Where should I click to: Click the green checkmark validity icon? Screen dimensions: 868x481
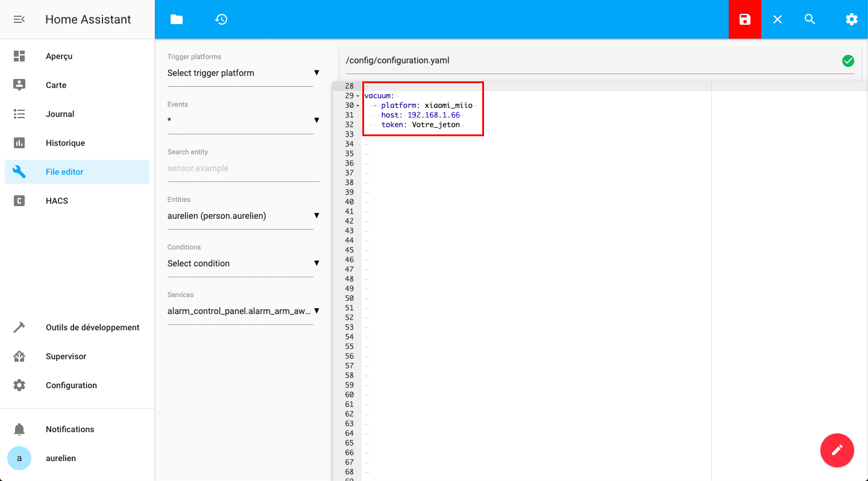[848, 61]
